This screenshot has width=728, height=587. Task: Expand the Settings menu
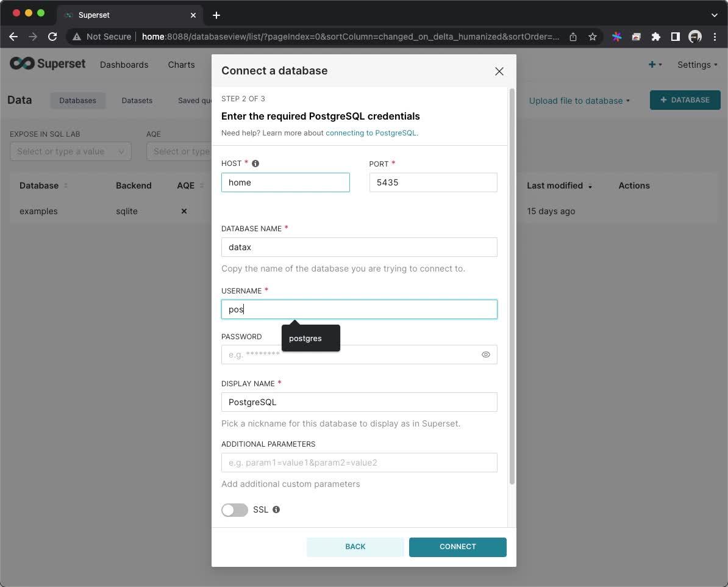click(697, 65)
